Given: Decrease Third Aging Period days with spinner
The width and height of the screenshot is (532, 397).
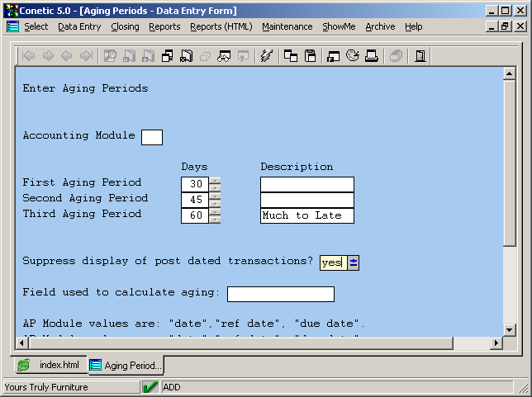Looking at the screenshot, I should pos(216,220).
